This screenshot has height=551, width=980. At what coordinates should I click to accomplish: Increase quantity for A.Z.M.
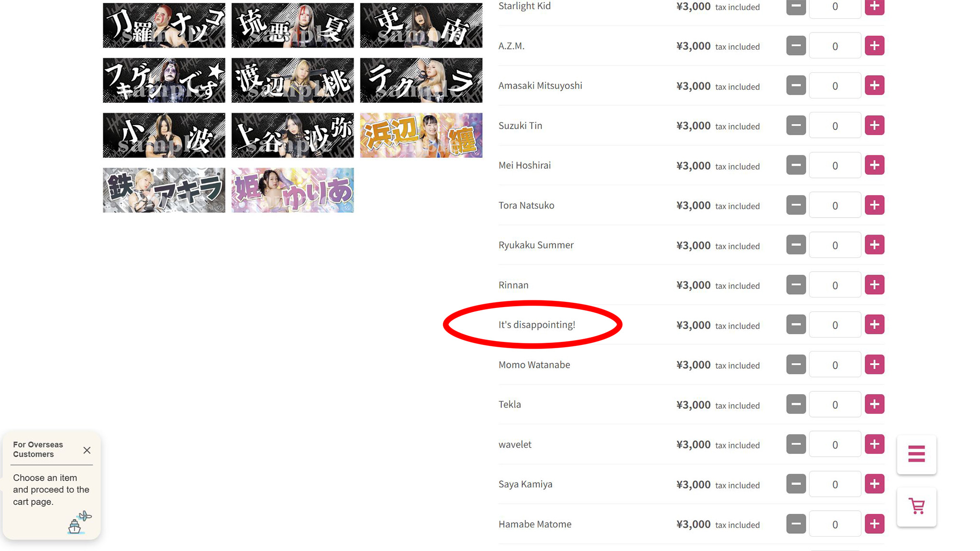[874, 46]
